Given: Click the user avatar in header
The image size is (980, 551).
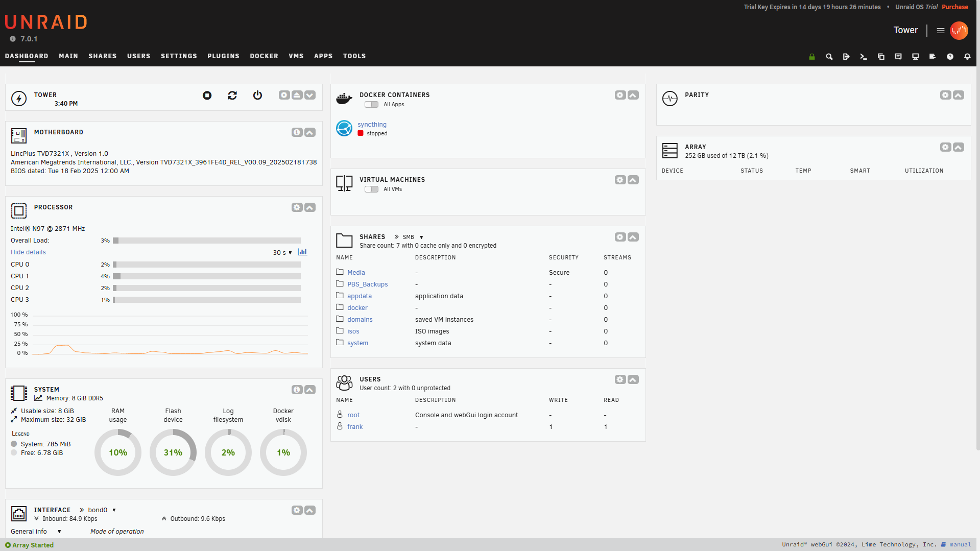Looking at the screenshot, I should pyautogui.click(x=959, y=31).
